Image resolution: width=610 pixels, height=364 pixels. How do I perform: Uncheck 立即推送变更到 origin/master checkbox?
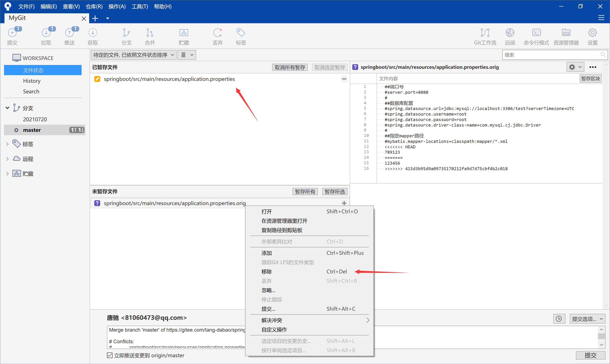pos(110,355)
